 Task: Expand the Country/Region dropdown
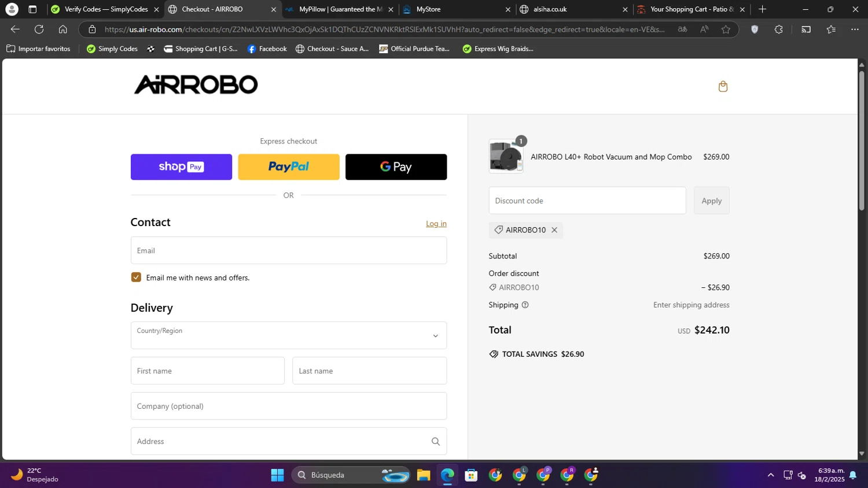pos(289,335)
